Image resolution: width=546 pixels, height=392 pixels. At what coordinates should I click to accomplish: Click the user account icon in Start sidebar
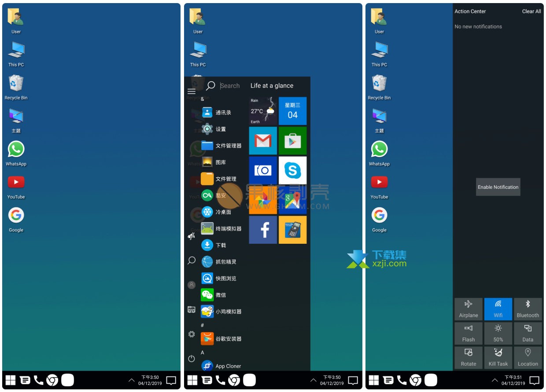[191, 285]
